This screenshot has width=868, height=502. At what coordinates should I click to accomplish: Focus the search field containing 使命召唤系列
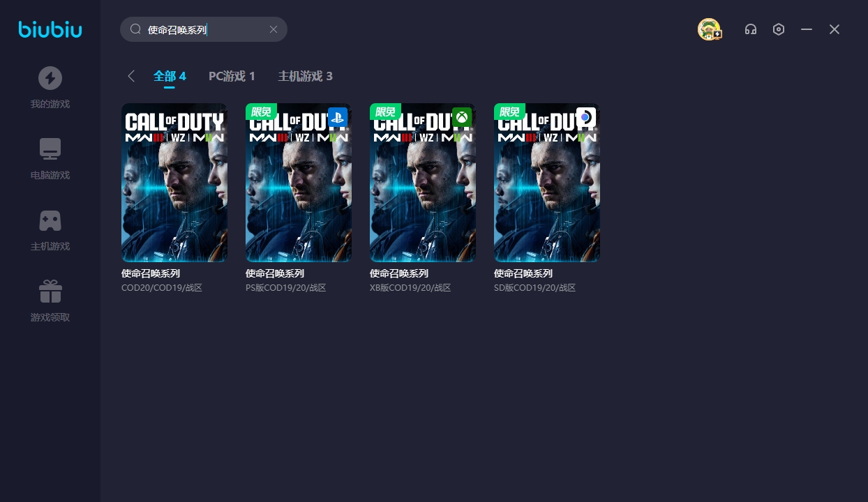[204, 29]
